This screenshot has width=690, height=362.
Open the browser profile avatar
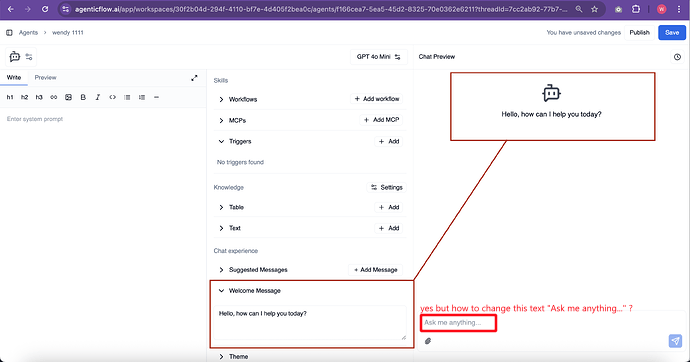point(661,9)
